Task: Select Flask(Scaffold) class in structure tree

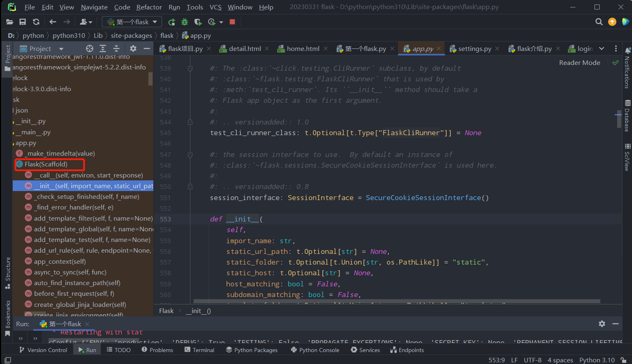Action: click(x=46, y=164)
